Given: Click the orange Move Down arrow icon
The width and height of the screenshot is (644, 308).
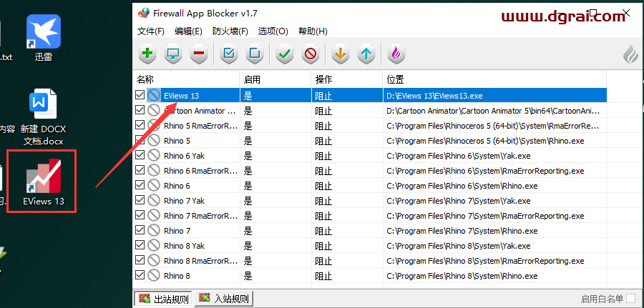Looking at the screenshot, I should [x=341, y=54].
